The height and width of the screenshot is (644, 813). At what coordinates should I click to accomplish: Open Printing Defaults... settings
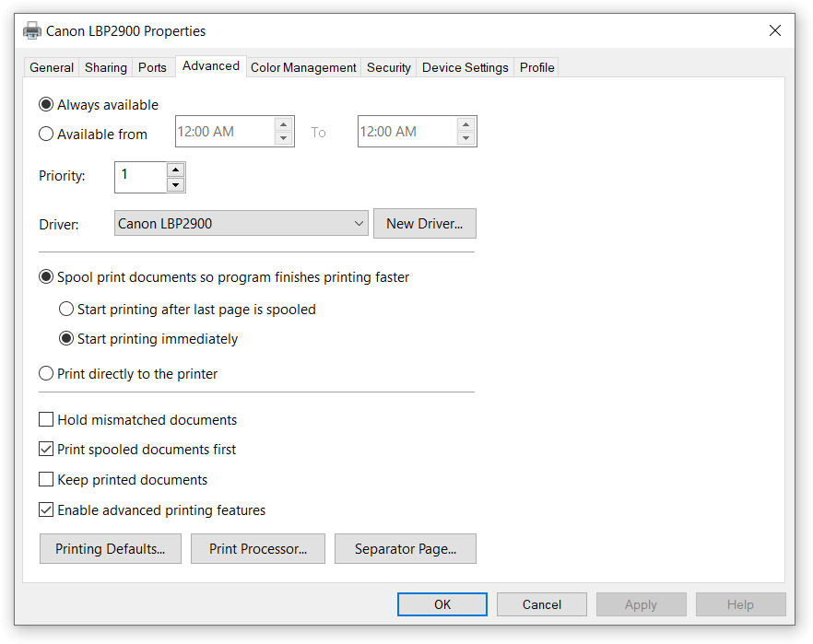click(x=111, y=549)
